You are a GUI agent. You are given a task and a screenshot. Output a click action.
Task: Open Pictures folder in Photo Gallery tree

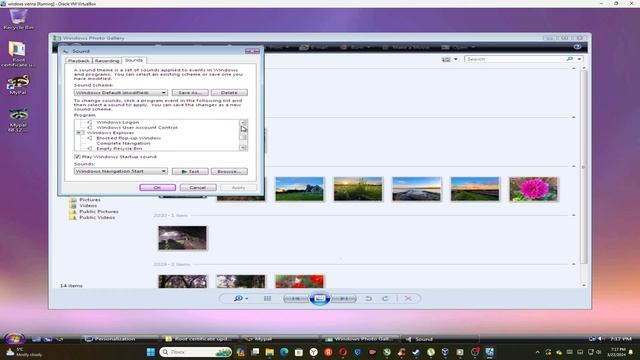click(90, 200)
